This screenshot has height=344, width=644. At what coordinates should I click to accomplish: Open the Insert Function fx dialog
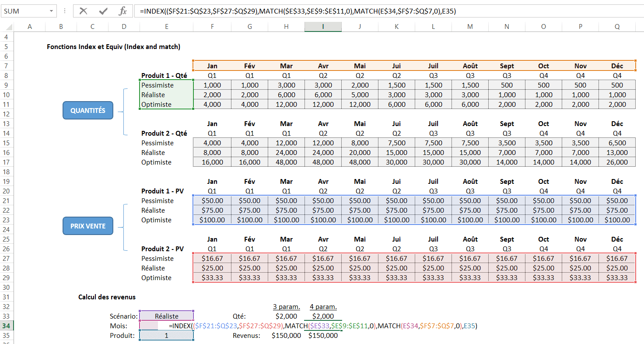tap(123, 11)
